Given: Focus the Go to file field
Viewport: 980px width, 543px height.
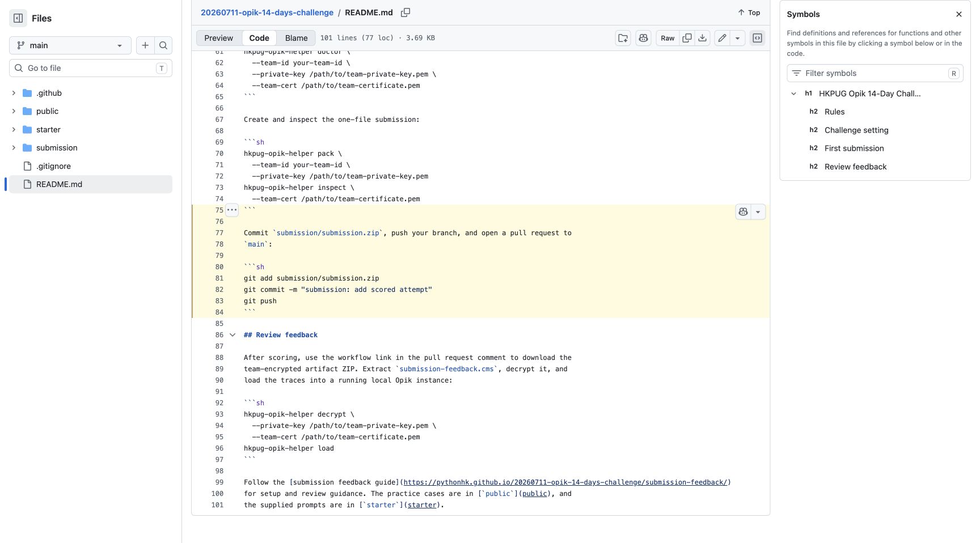Looking at the screenshot, I should 91,68.
